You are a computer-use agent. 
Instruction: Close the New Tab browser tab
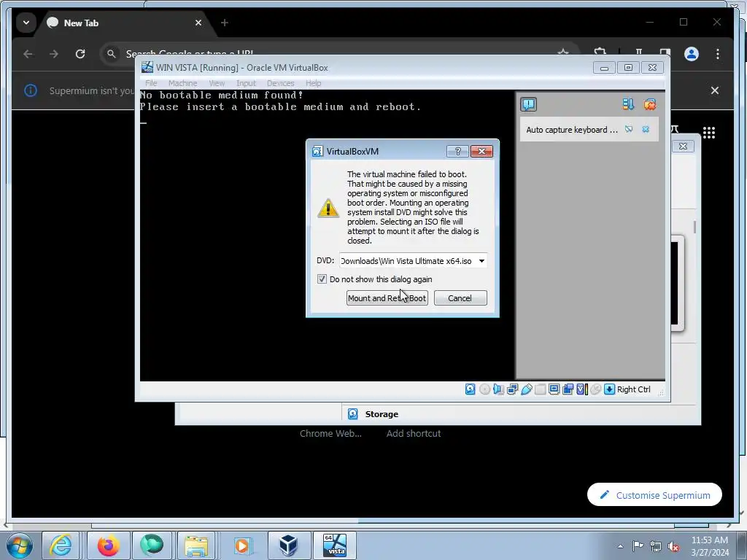tap(198, 23)
